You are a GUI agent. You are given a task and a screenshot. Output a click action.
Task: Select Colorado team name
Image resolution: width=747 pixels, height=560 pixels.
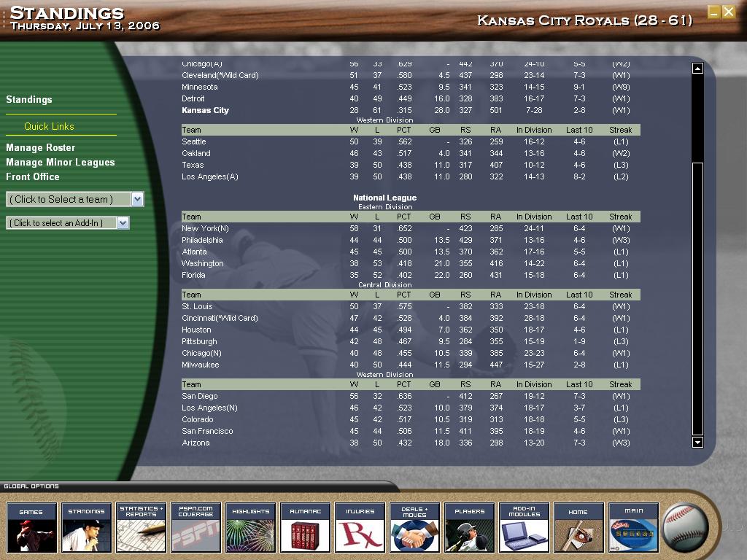click(197, 419)
